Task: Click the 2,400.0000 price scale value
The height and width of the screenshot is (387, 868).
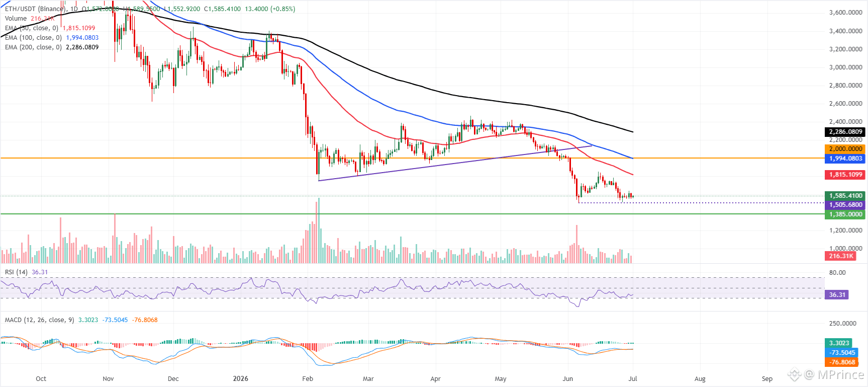Action: [x=846, y=122]
